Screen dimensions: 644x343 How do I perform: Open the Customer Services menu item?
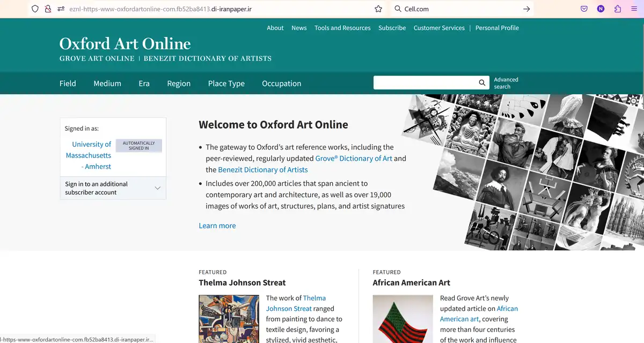[x=439, y=27]
